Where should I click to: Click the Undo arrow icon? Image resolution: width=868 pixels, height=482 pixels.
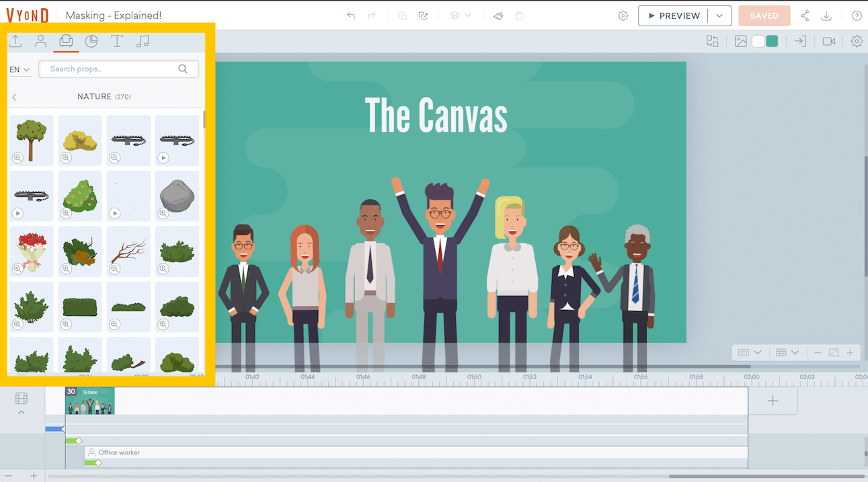(x=351, y=15)
